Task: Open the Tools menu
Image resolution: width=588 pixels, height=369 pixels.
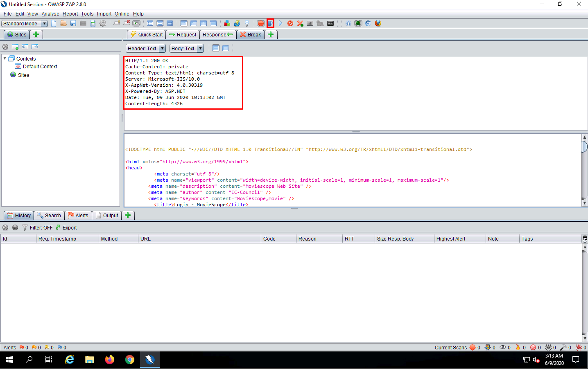Action: point(87,13)
